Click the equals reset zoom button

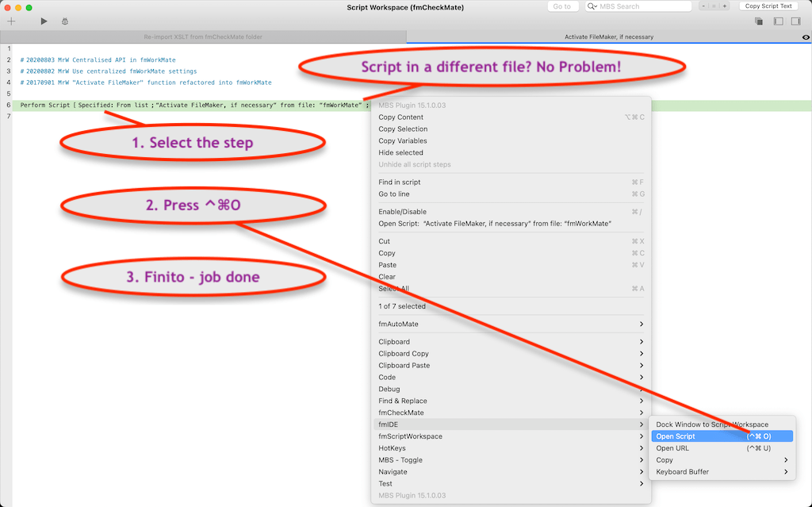click(x=714, y=6)
